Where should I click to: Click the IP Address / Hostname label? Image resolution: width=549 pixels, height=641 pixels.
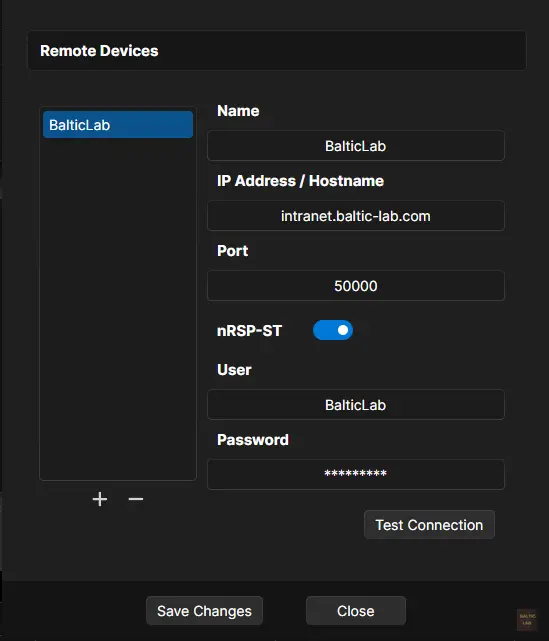tap(300, 181)
